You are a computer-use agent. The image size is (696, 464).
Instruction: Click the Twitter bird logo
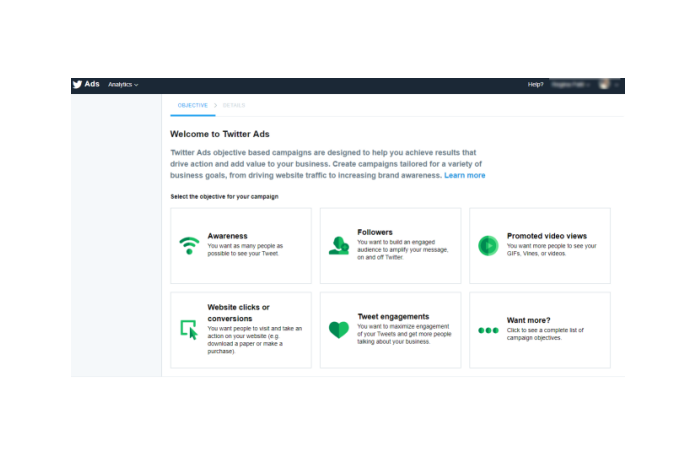(77, 85)
